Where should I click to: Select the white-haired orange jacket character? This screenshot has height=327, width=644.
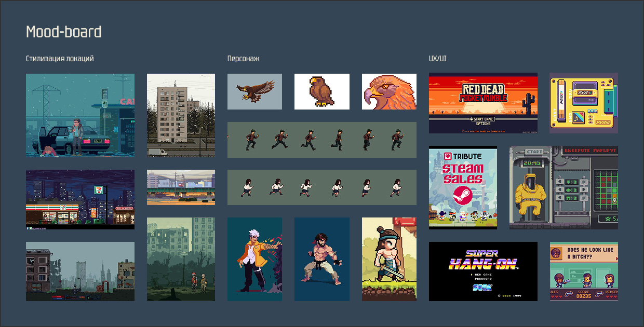254,259
